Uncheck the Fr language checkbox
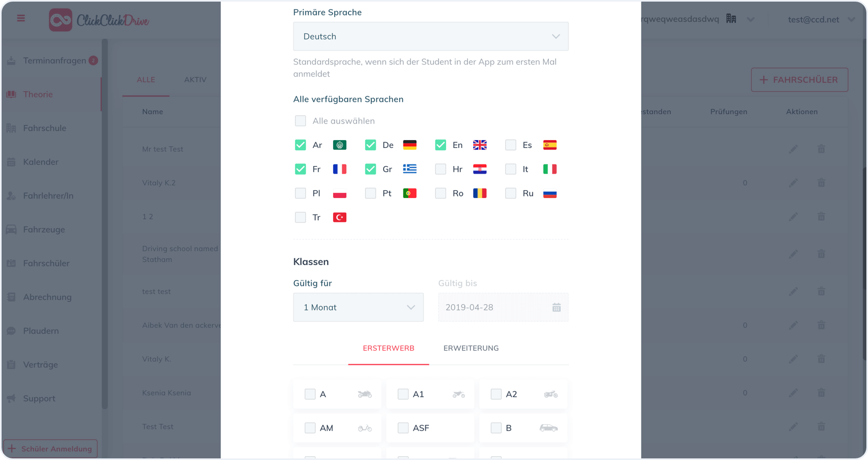 tap(301, 169)
